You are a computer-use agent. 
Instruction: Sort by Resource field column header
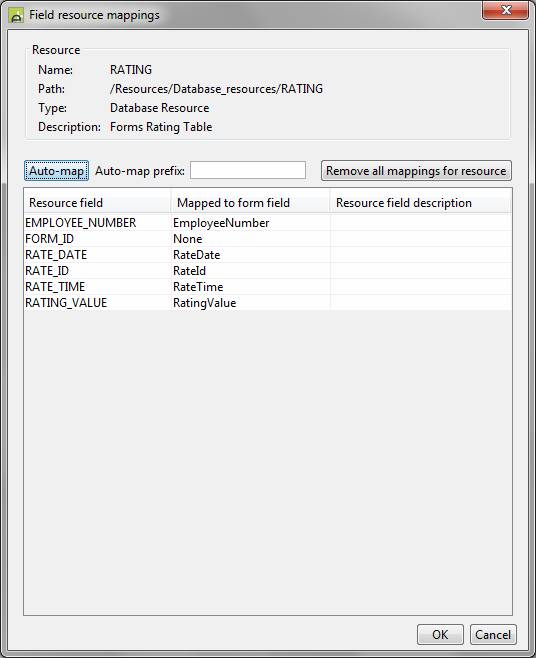point(97,203)
